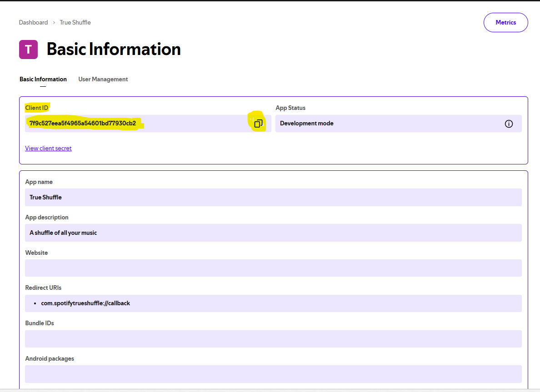Click the purple T app logo
Viewport: 540px width, 392px height.
click(x=28, y=50)
